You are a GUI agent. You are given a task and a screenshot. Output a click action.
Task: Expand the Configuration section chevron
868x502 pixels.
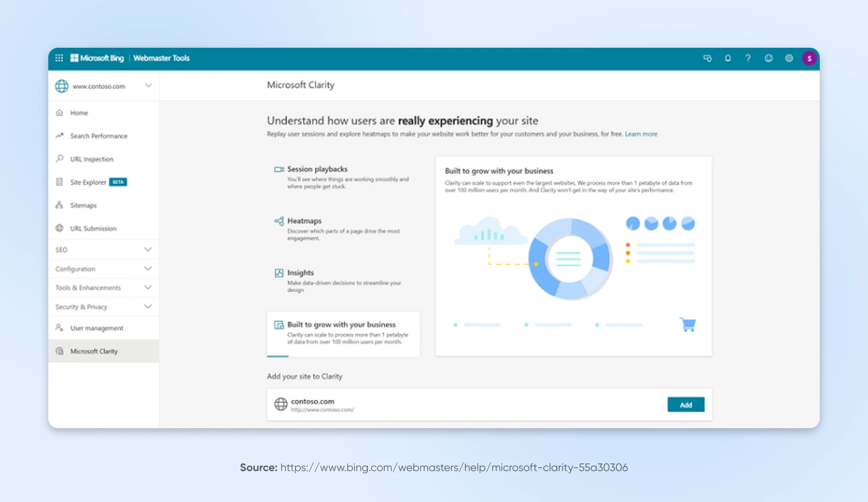[x=148, y=269]
